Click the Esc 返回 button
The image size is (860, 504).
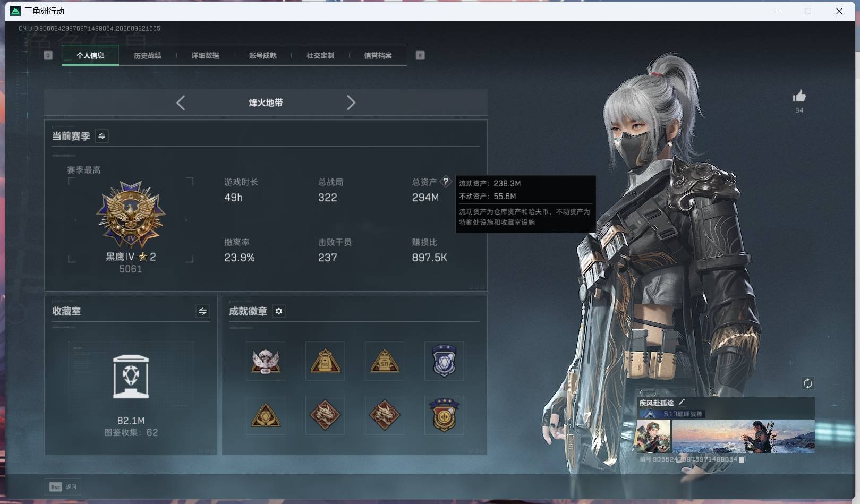coord(63,486)
